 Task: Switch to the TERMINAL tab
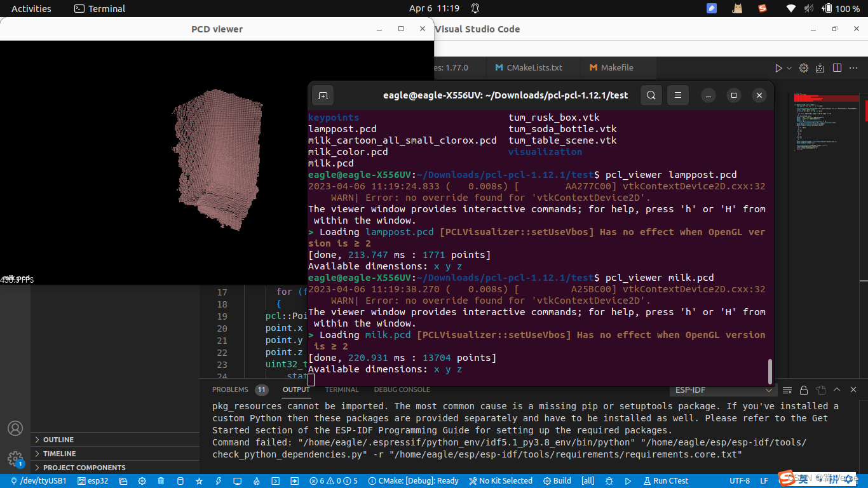coord(342,390)
